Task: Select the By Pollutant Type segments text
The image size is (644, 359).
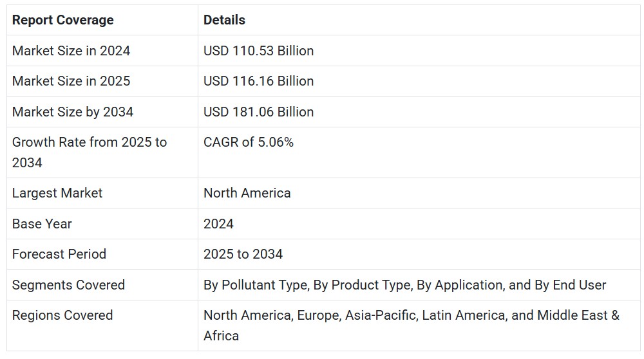Action: (404, 285)
